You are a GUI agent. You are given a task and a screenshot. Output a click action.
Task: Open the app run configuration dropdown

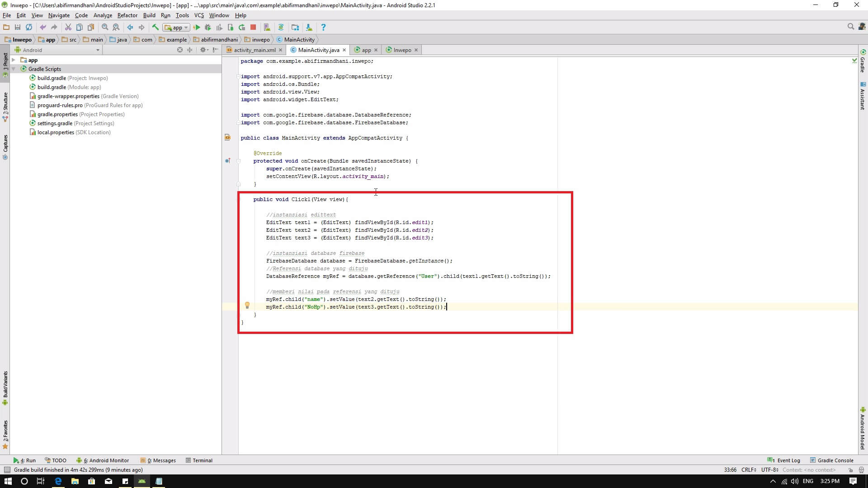point(176,27)
